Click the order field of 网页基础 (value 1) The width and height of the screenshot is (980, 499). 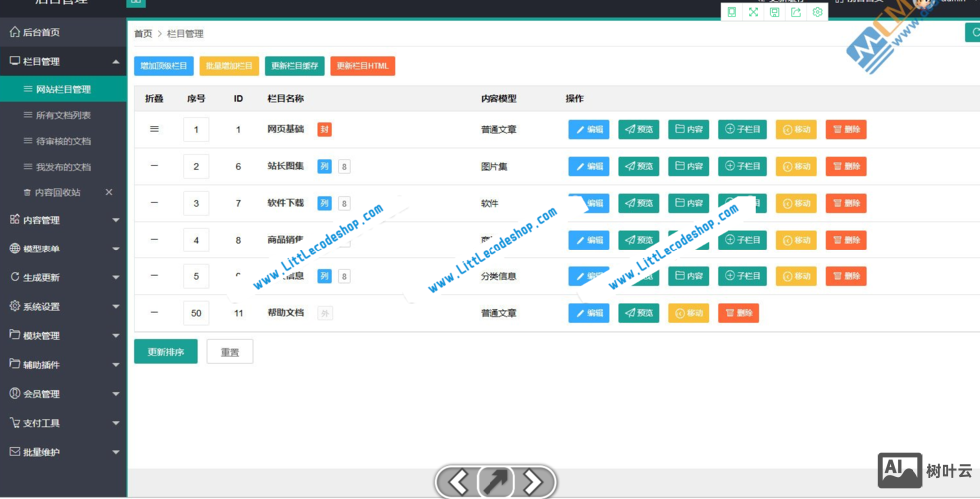click(x=196, y=130)
